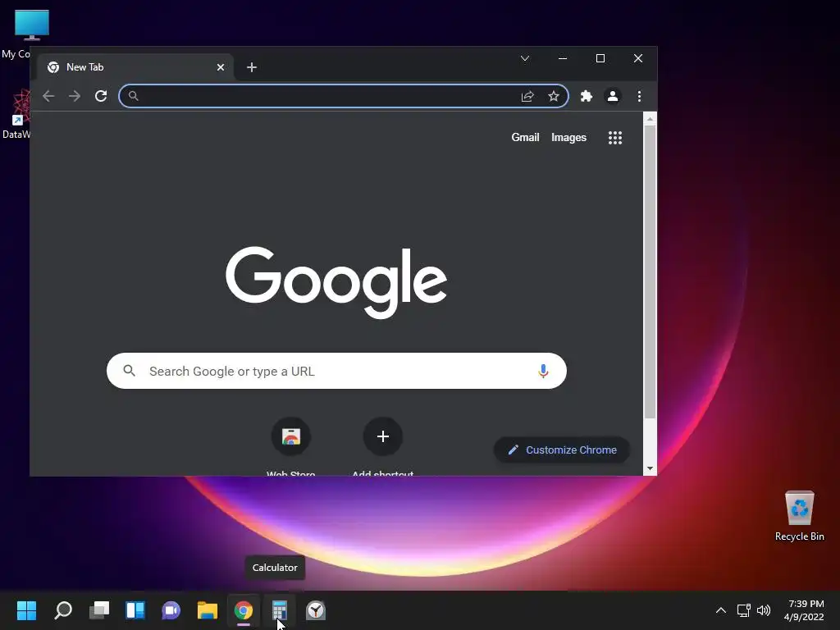
Task: Open File Explorer from the taskbar
Action: click(x=208, y=610)
